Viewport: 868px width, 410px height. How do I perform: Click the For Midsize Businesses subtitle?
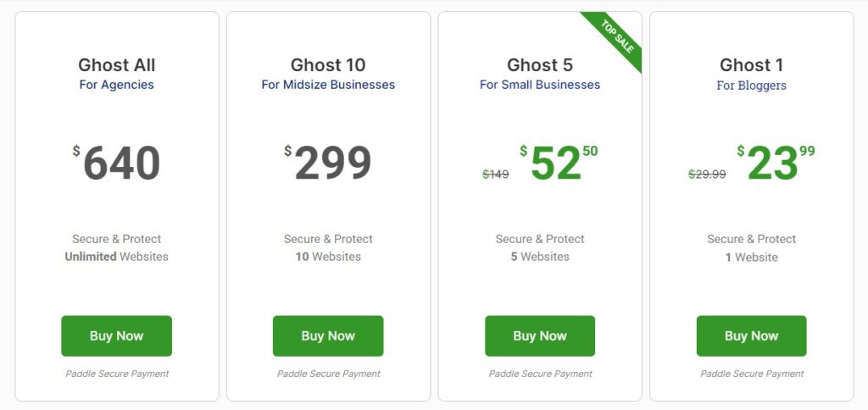point(328,85)
